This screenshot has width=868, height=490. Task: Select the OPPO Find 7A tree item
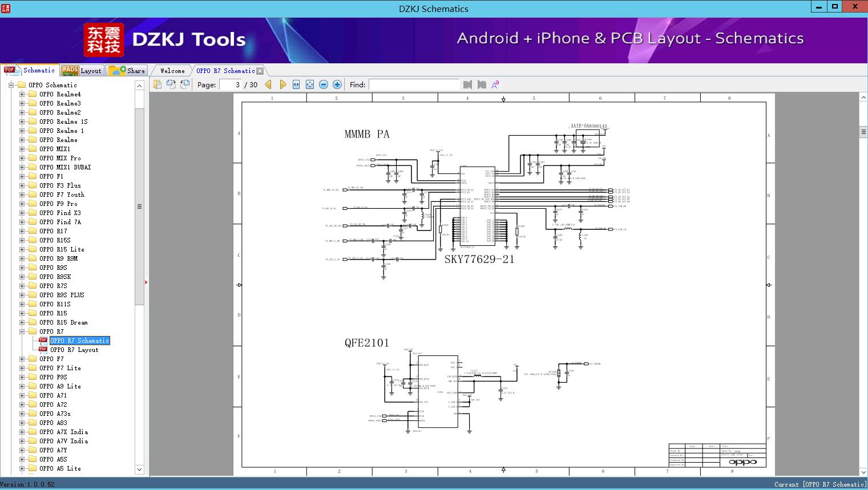pyautogui.click(x=60, y=222)
